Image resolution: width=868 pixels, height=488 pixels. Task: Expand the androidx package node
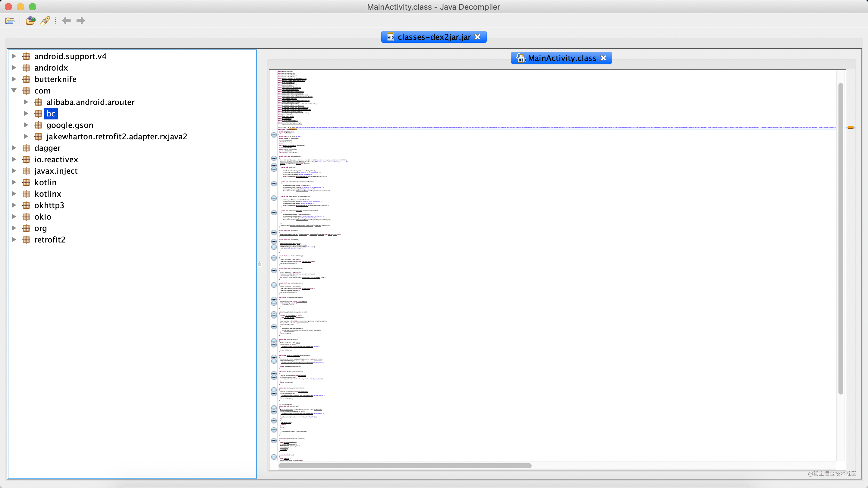[14, 68]
